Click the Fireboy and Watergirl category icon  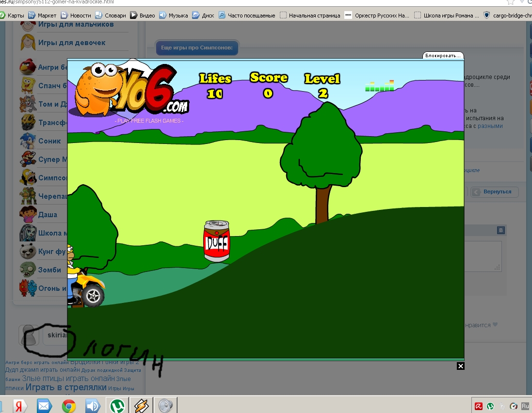pos(28,288)
